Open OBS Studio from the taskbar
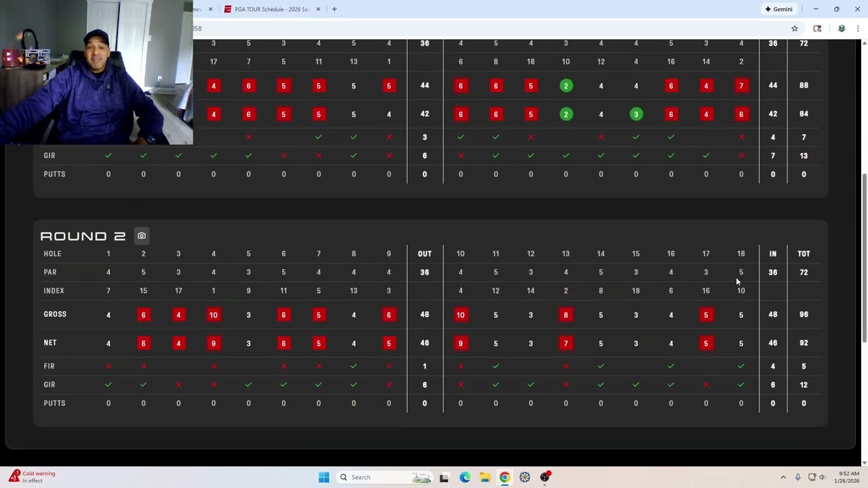This screenshot has height=488, width=868. [545, 477]
